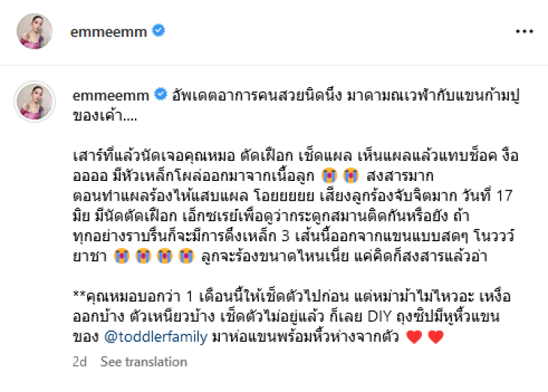Screen dimensions: 548x392
Task: Click the emmeemm username in the caption
Action: click(111, 95)
